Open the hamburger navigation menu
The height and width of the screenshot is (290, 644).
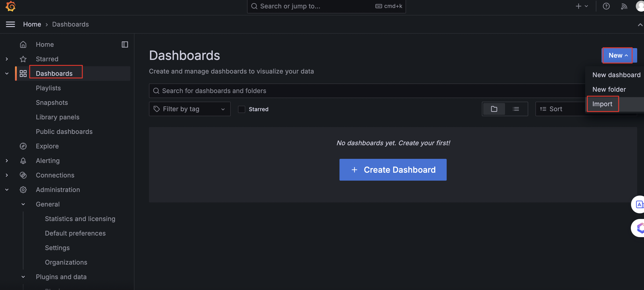coord(10,24)
